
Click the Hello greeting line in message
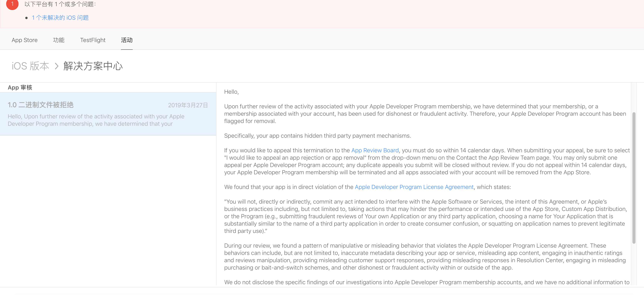pos(231,92)
